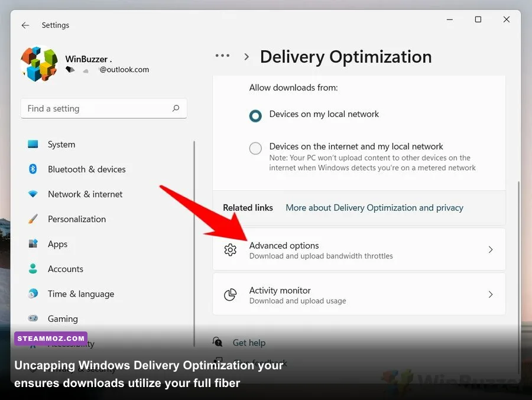The height and width of the screenshot is (400, 532).
Task: Open the Activity monitor row
Action: 359,294
